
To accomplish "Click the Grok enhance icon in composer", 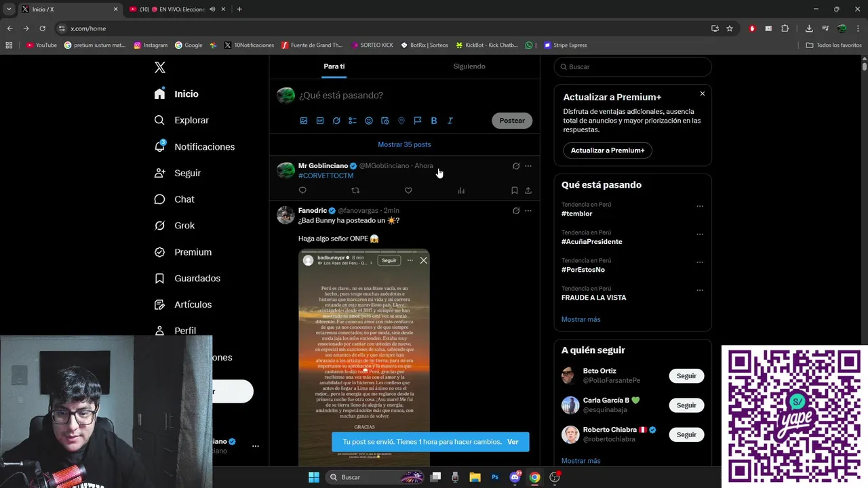I will 336,121.
